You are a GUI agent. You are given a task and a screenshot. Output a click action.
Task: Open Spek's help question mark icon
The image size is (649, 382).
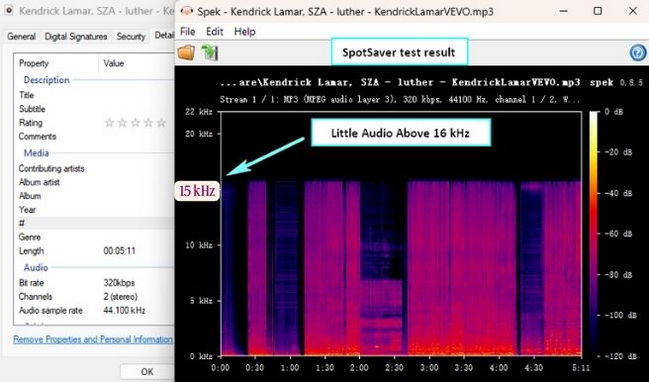point(638,53)
